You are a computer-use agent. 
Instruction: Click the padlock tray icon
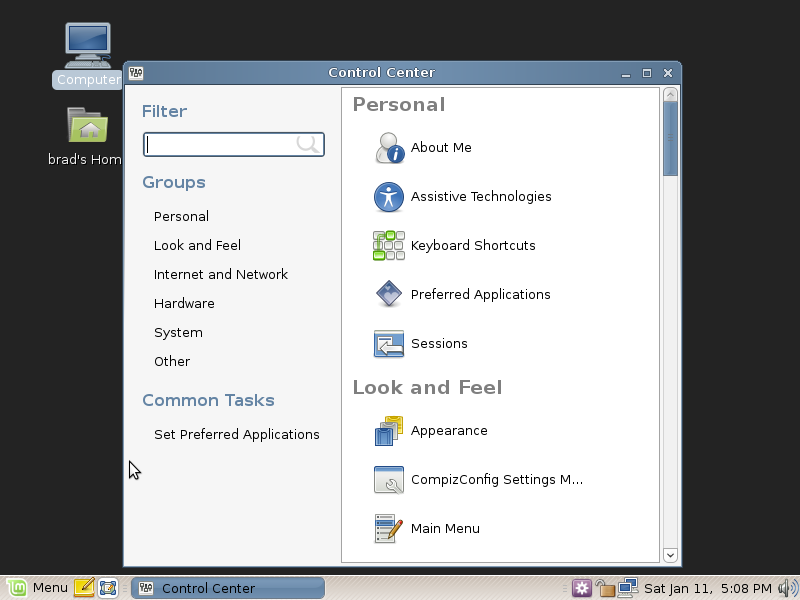click(605, 588)
